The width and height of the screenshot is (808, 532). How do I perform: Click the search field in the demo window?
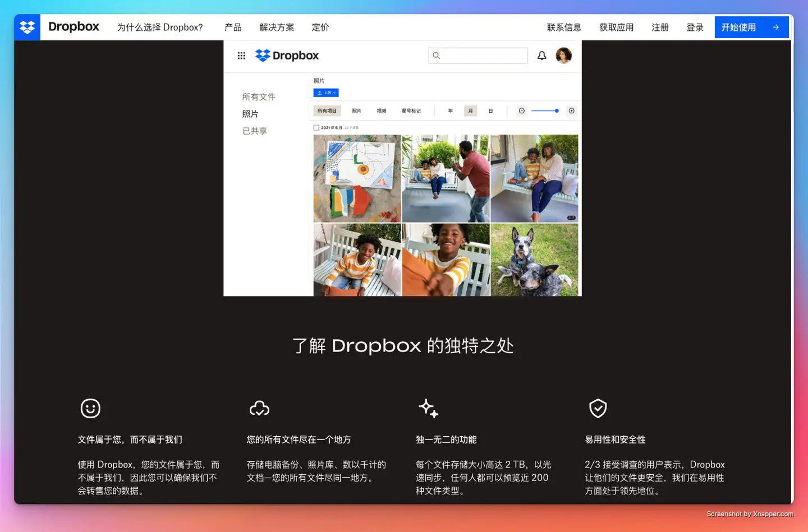(478, 55)
